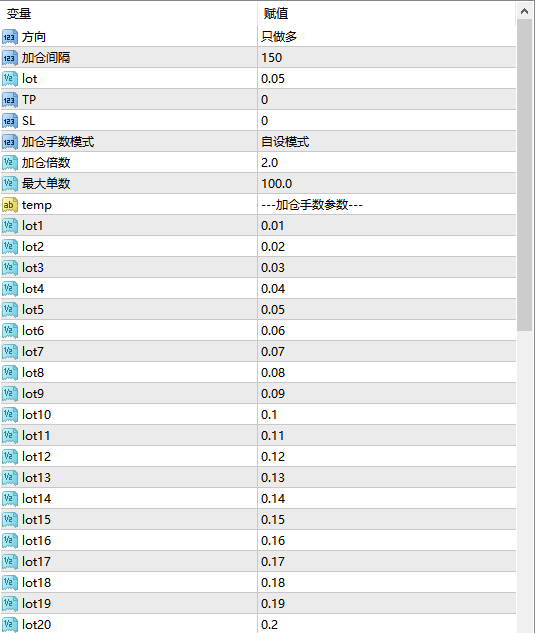Open the 加仓手数模式 value 自设模式

(x=387, y=142)
